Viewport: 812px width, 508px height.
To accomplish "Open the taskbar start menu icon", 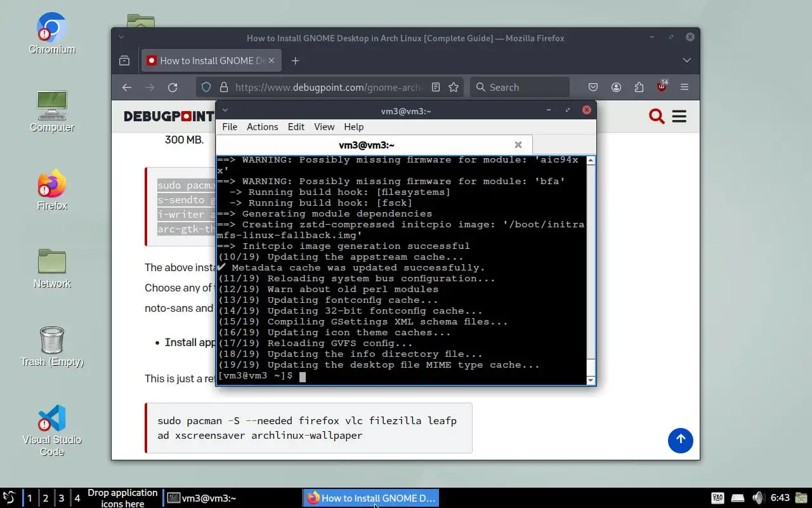I will (x=9, y=498).
